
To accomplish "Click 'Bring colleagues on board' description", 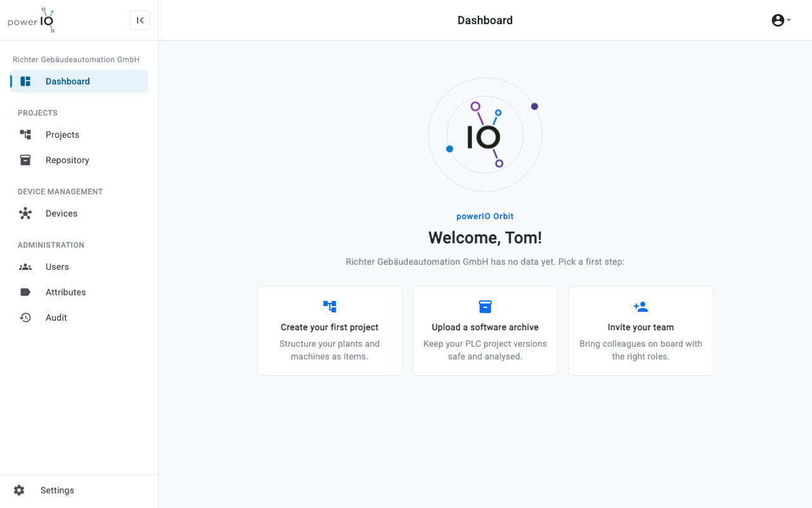I will [x=641, y=350].
